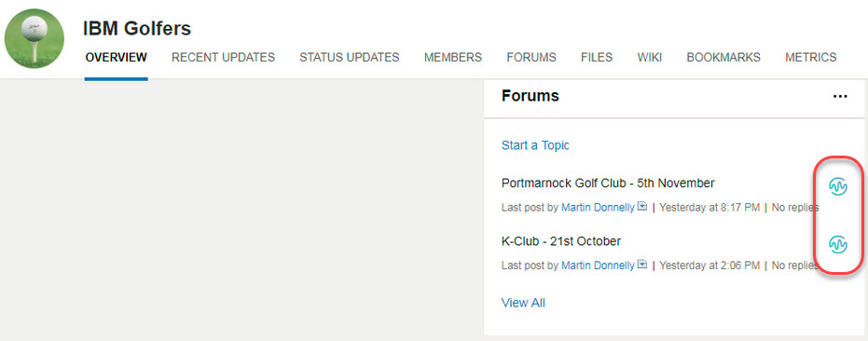The width and height of the screenshot is (868, 341).
Task: Open business card icon after Martin Donnelly in Portmarnock row
Action: (x=642, y=207)
